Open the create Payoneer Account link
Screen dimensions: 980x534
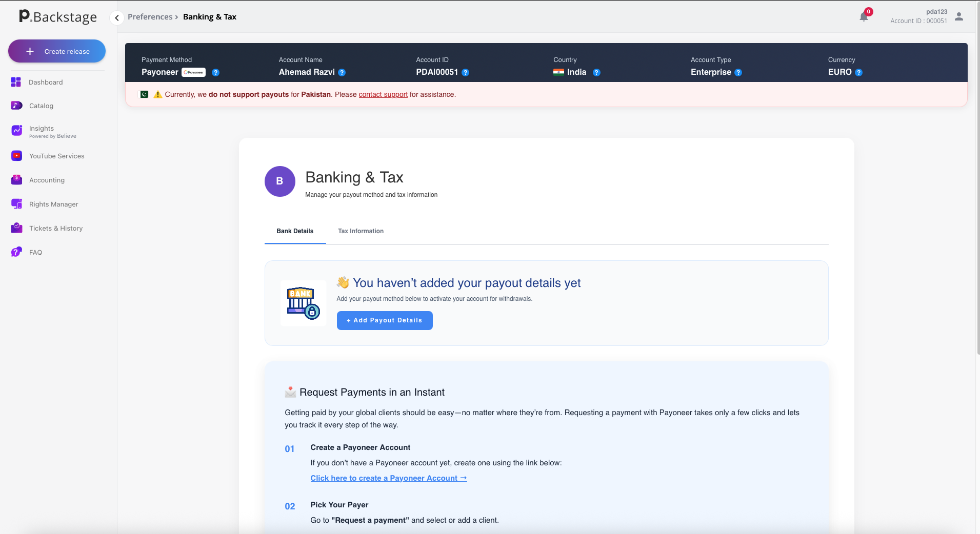click(388, 478)
